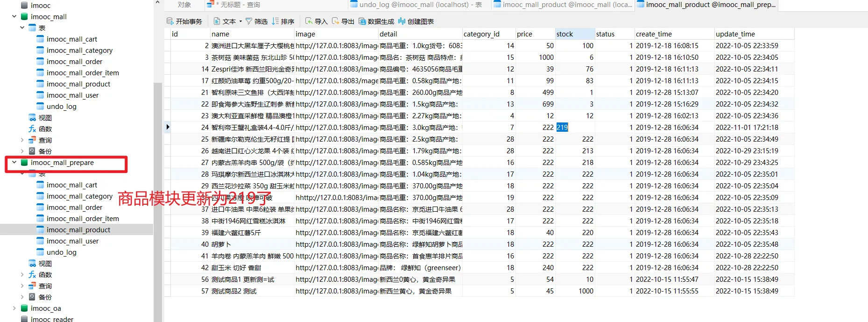Click the Data Generation (数据生成) icon
The width and height of the screenshot is (868, 322).
coord(362,21)
